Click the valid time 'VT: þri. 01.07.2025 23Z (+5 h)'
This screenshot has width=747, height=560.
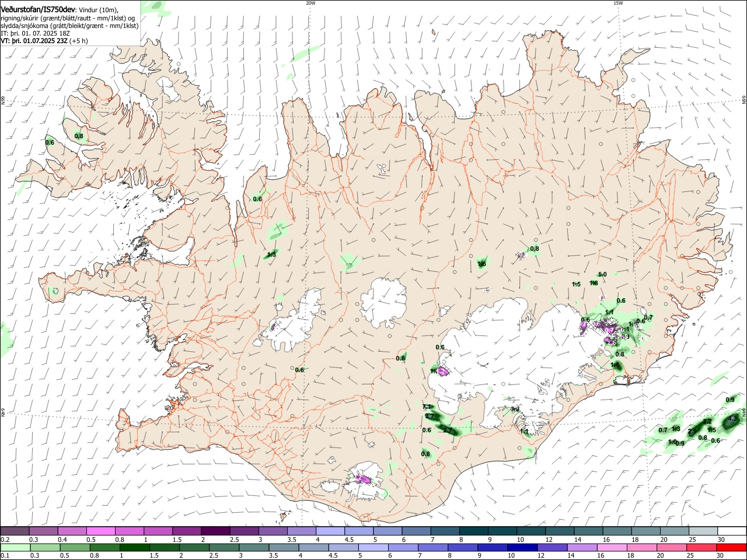click(x=44, y=41)
